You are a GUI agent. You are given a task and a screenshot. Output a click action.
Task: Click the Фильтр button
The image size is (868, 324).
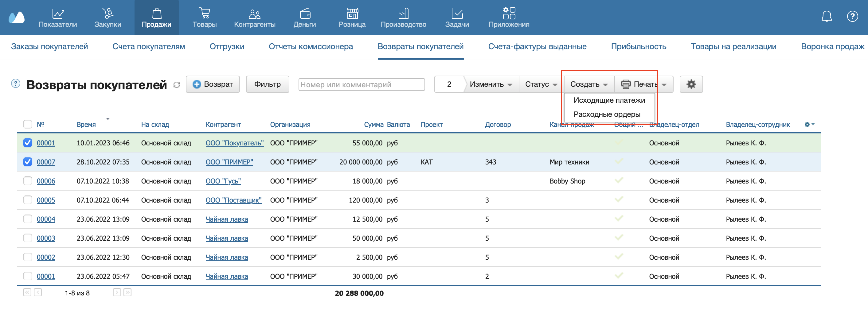pos(267,84)
